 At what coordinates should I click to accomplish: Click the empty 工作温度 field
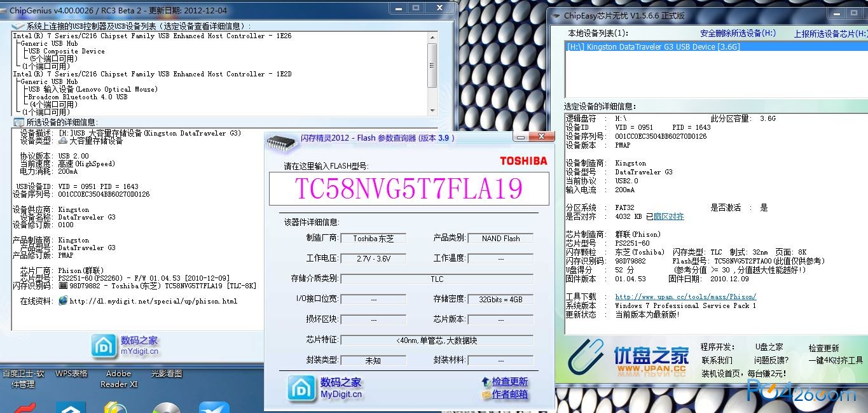[500, 259]
